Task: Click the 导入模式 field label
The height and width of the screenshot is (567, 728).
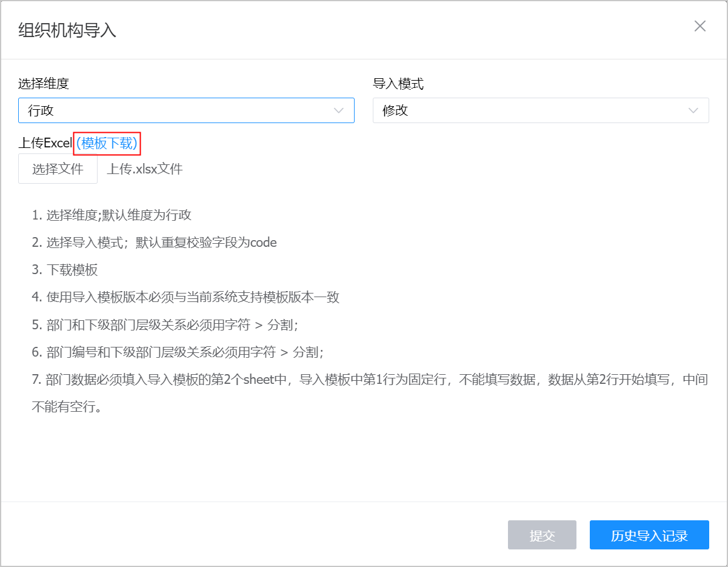Action: [x=398, y=84]
